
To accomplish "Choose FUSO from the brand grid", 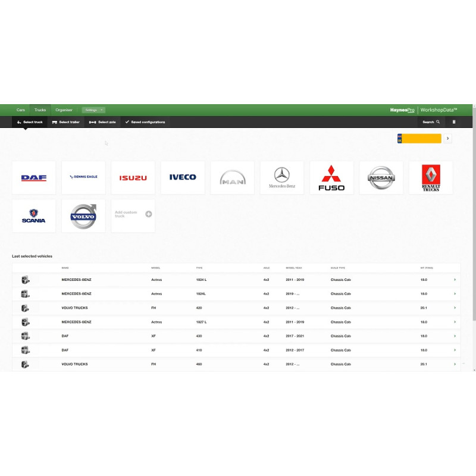I will click(331, 177).
